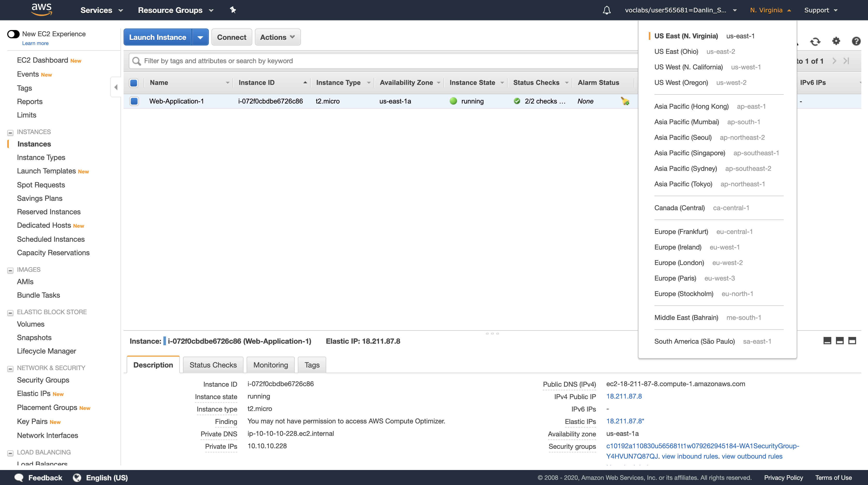Expand the Launch Instance dropdown arrow
Image resolution: width=868 pixels, height=485 pixels.
click(200, 37)
